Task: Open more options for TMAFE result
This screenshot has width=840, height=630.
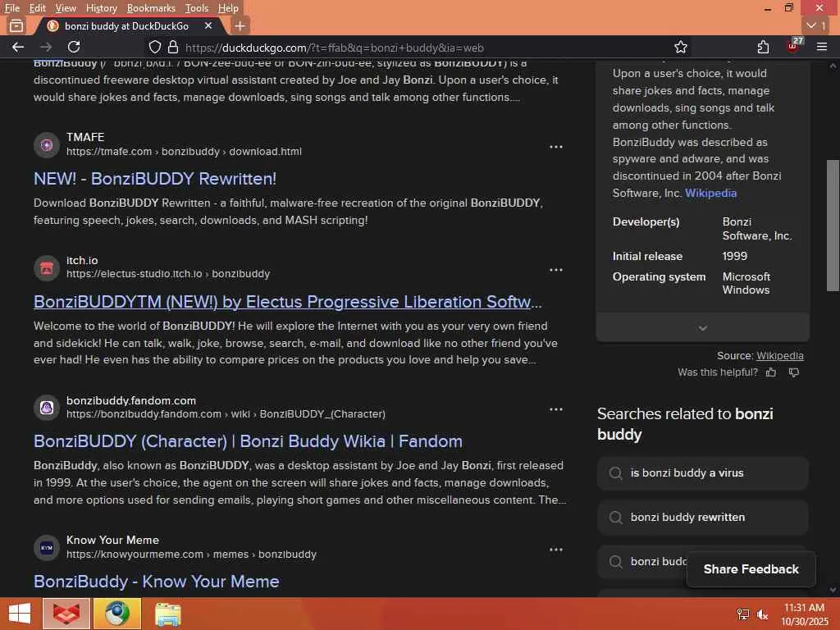Action: (555, 147)
